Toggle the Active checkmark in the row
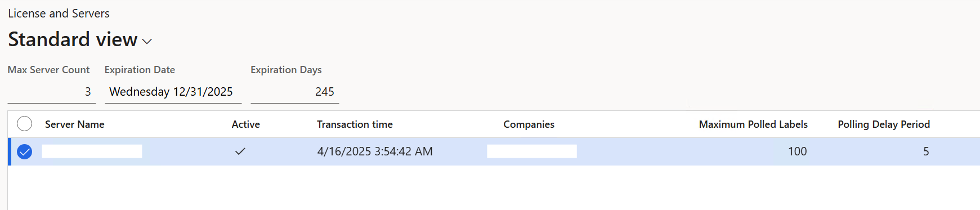 click(x=240, y=151)
